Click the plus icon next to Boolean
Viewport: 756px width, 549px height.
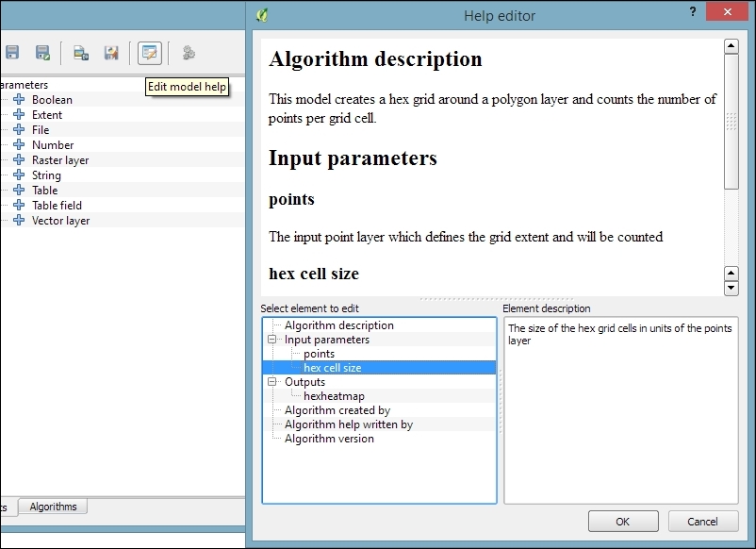tap(19, 99)
